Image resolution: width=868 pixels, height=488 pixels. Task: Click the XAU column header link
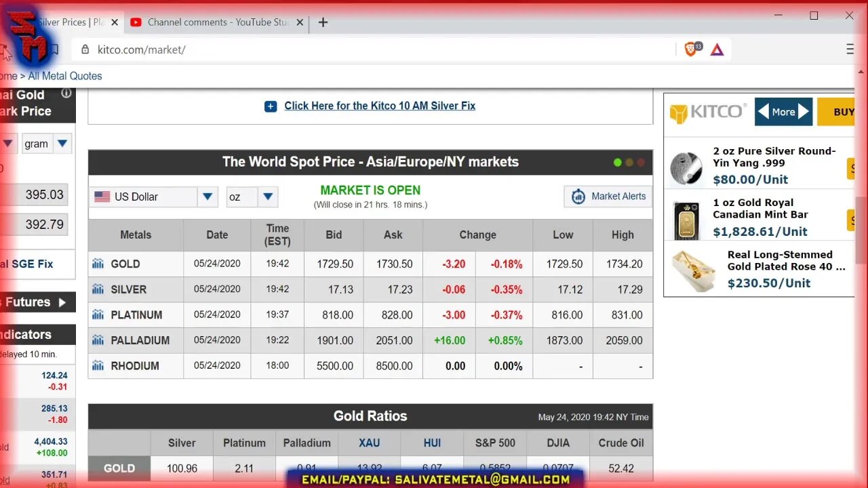(x=370, y=443)
